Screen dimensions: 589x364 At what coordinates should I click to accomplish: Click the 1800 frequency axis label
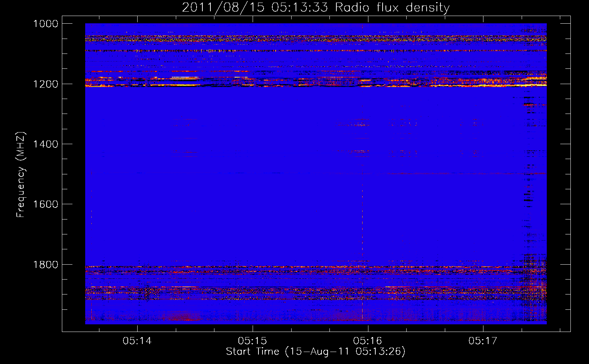click(46, 265)
